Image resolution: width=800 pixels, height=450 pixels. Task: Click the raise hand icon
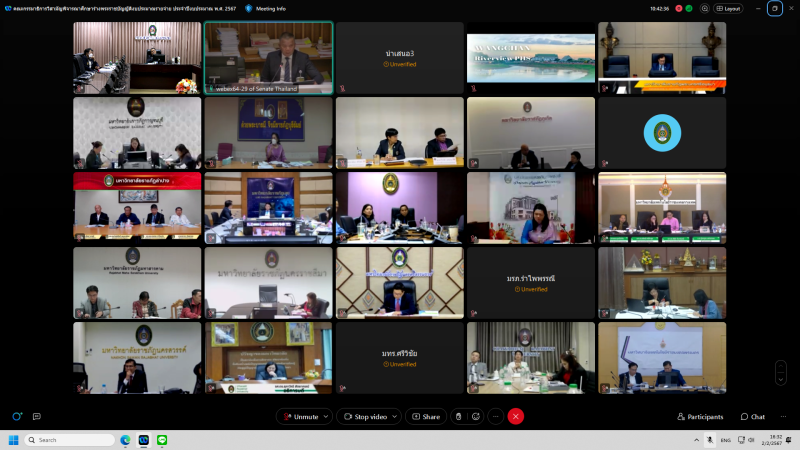[458, 416]
